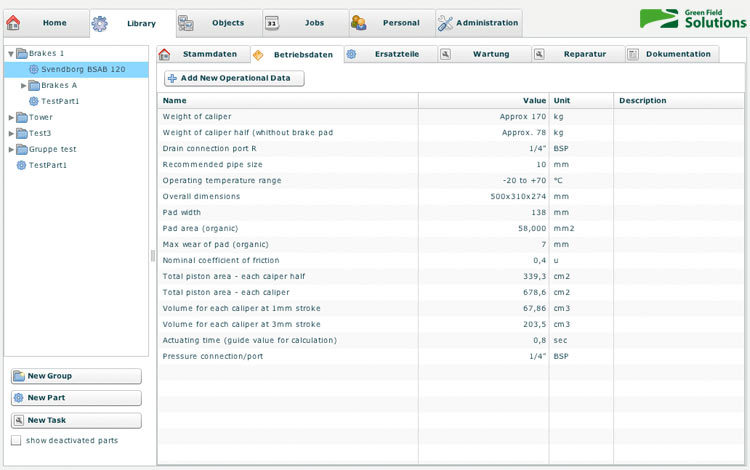Expand the Tower group
This screenshot has width=750, height=470.
[10, 117]
